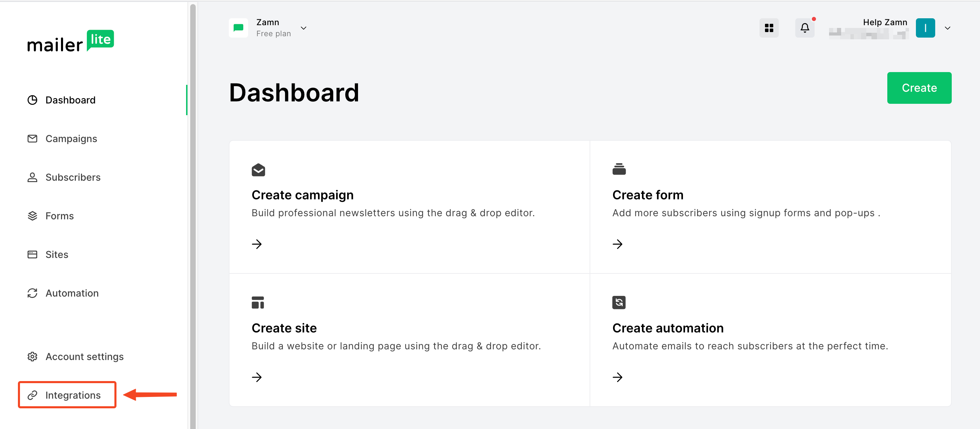The width and height of the screenshot is (980, 429).
Task: Click the Account settings gear icon
Action: click(x=32, y=357)
